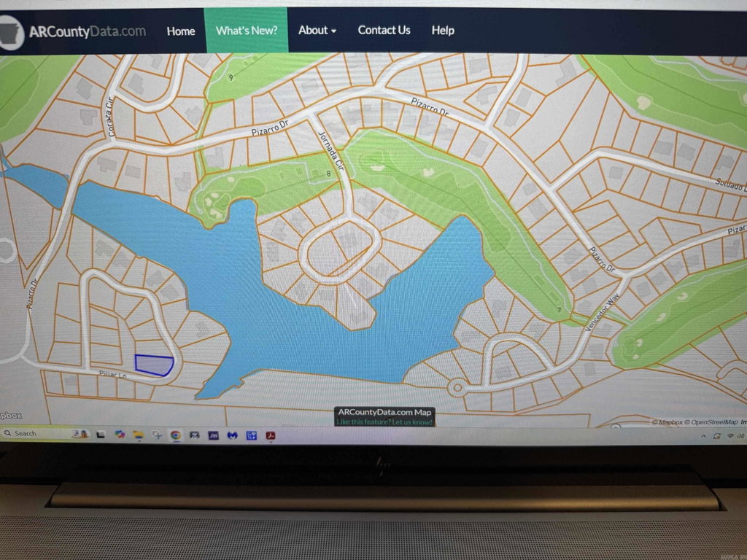The height and width of the screenshot is (560, 747).
Task: Click the 'Like this feature? Let us know!' link
Action: coord(384,422)
